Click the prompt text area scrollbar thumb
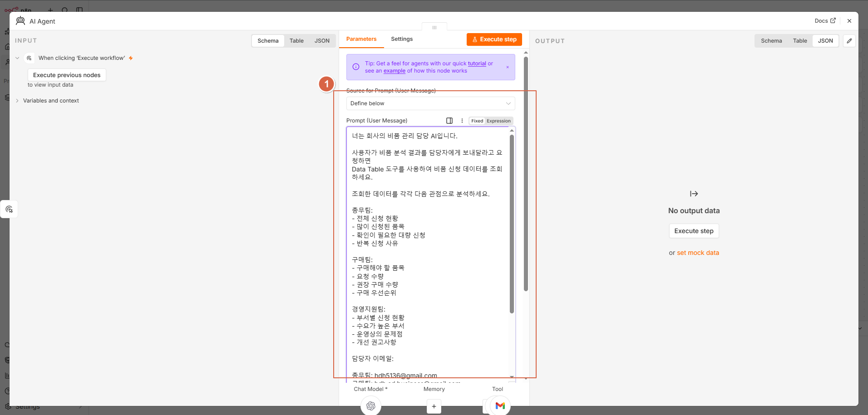868x415 pixels. pos(512,224)
